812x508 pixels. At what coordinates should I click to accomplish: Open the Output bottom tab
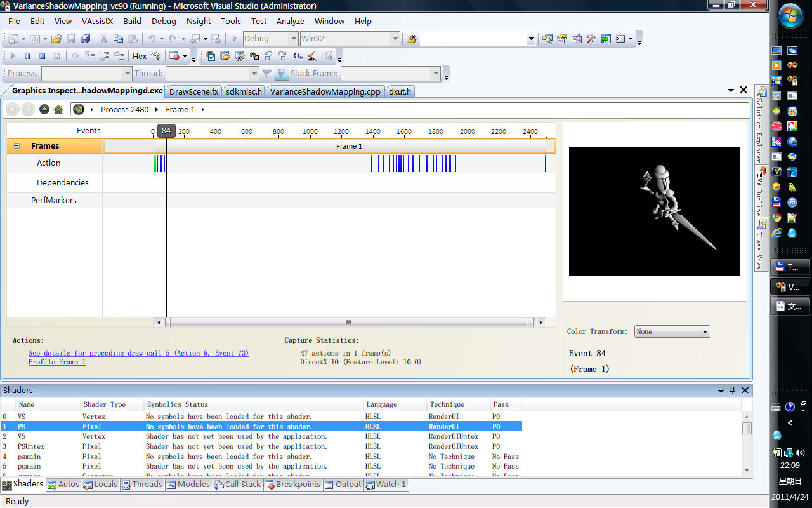[343, 485]
